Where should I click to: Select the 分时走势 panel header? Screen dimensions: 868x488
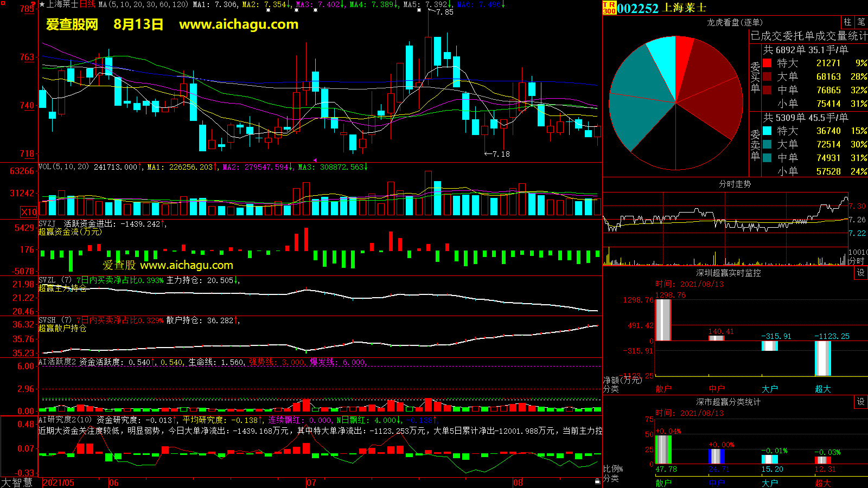point(735,184)
